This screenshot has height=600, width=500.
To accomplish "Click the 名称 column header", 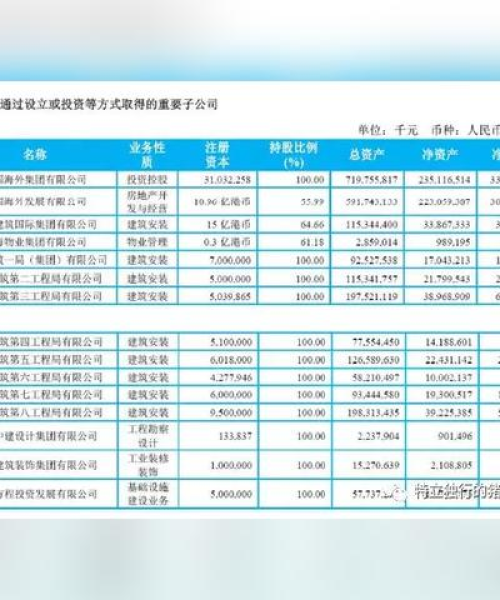I will pyautogui.click(x=35, y=155).
